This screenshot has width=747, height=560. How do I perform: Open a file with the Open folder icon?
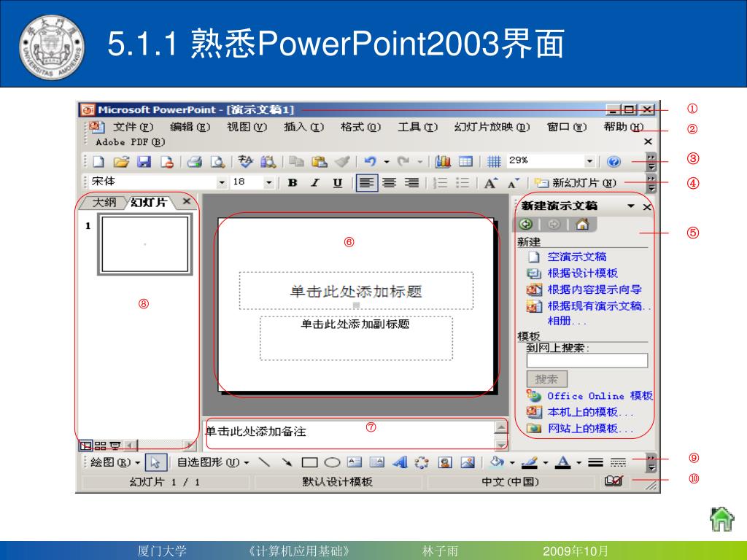(122, 161)
